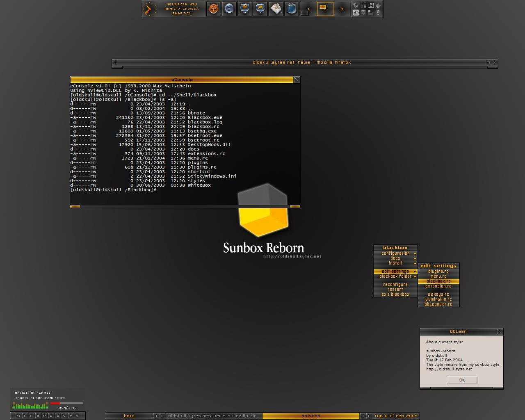This screenshot has height=420, width=525.
Task: Open the orange devil-face launcher icon
Action: [x=214, y=9]
